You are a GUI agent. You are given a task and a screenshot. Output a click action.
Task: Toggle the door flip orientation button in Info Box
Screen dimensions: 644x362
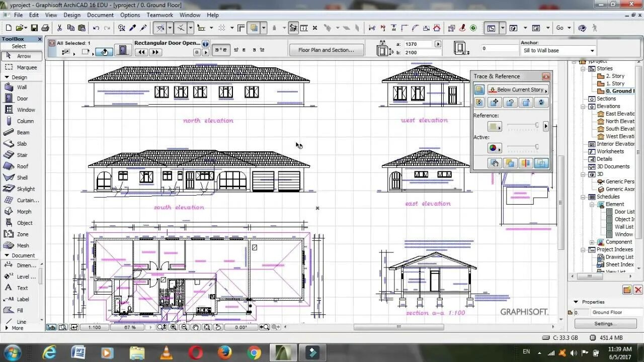104,51
